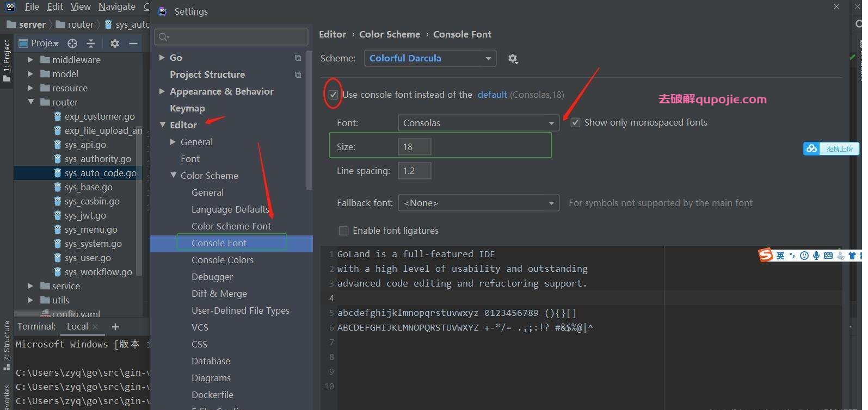Screen dimensions: 868x410
Task: Click the server folder icon in breadcrumb
Action: click(11, 24)
